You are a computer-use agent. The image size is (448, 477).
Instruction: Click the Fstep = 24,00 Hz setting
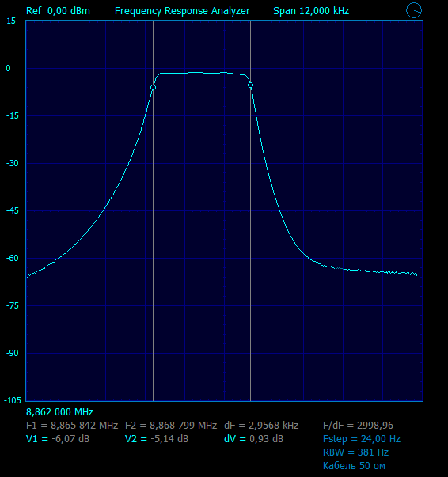(362, 439)
